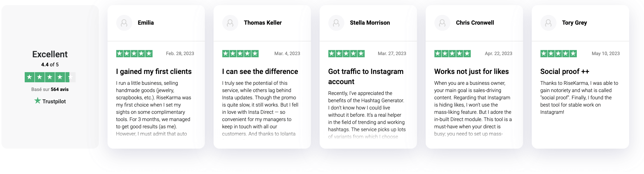Click the Trustpilot star logo
This screenshot has width=644, height=174.
click(x=37, y=101)
